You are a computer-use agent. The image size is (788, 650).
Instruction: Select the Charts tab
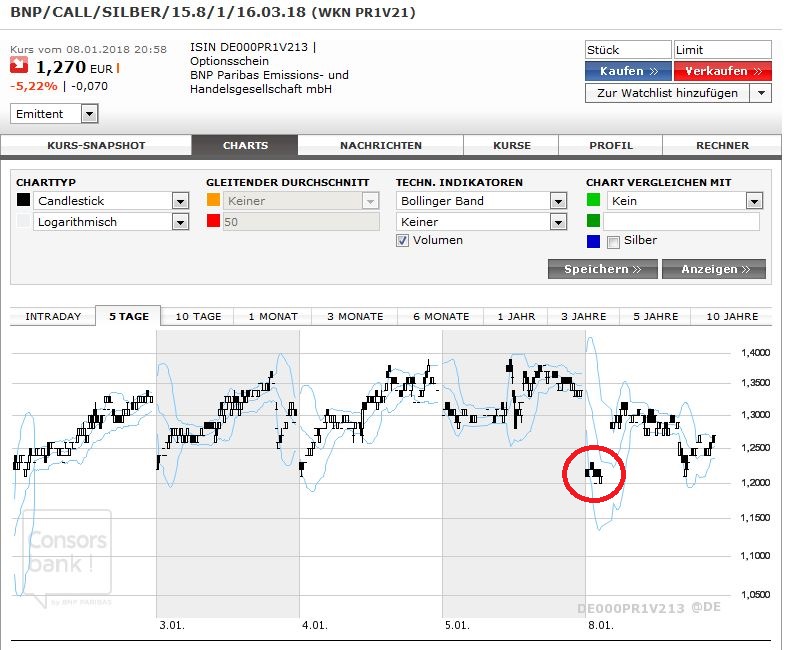pos(245,145)
